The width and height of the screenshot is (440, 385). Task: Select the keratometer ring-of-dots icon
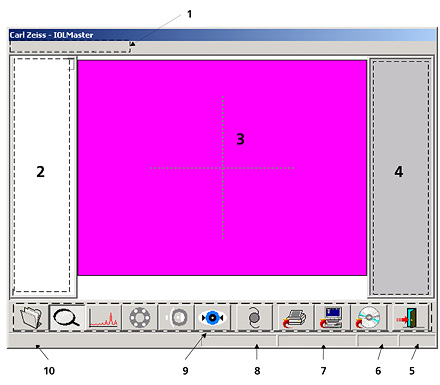point(140,318)
